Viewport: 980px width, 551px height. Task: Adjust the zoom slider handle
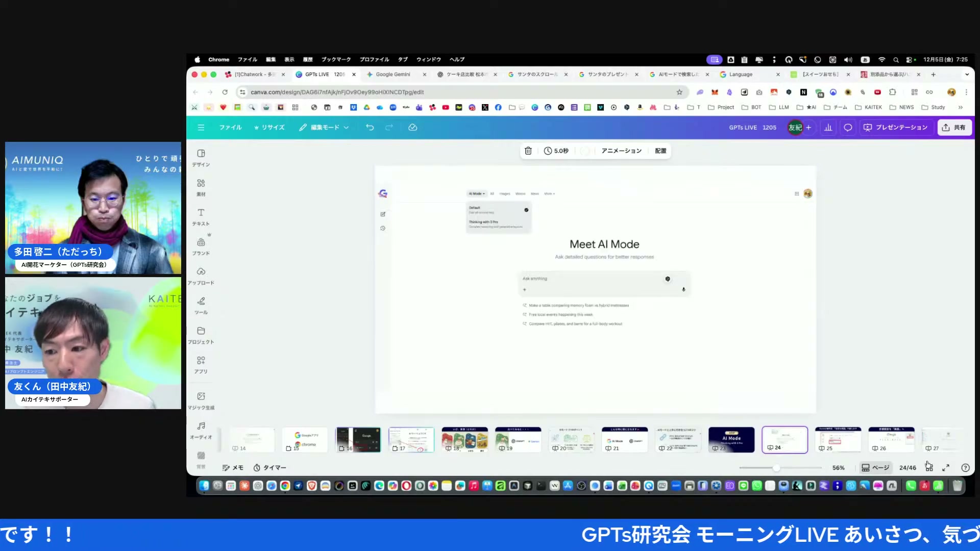776,468
